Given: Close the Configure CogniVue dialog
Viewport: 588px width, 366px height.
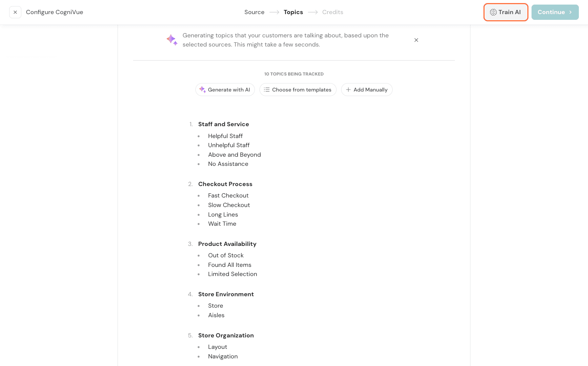Looking at the screenshot, I should click(15, 12).
